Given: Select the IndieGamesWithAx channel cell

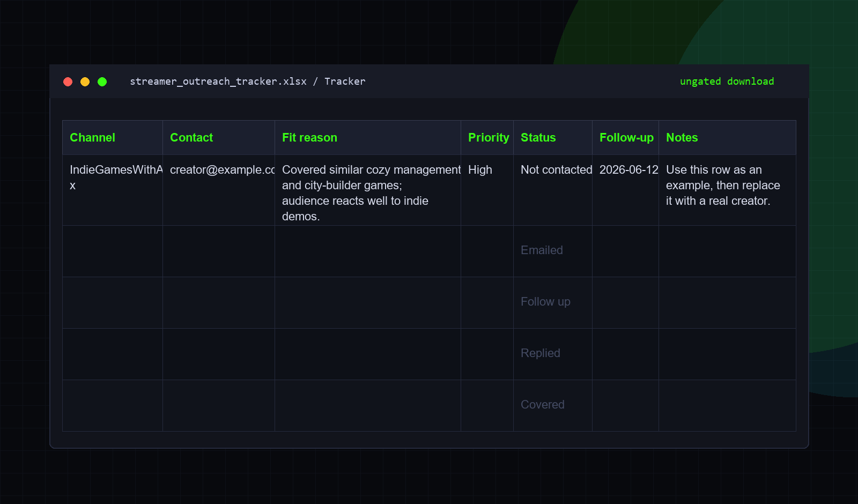Looking at the screenshot, I should click(113, 190).
